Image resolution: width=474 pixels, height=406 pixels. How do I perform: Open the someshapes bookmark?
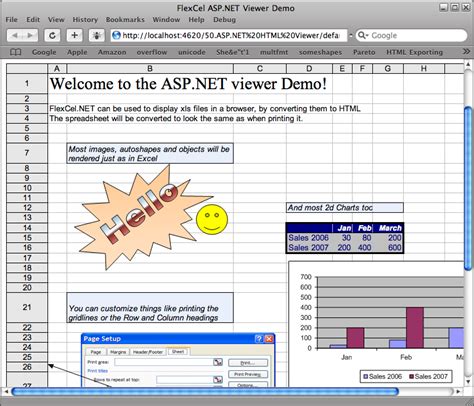click(320, 52)
